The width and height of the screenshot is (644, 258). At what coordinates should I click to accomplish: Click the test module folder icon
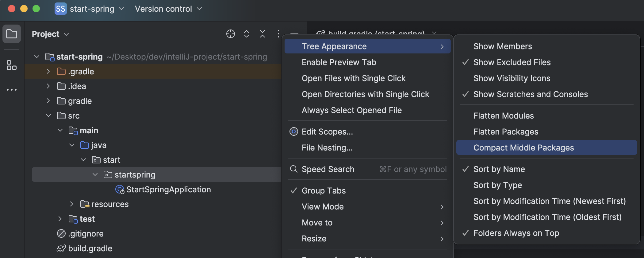pos(73,219)
